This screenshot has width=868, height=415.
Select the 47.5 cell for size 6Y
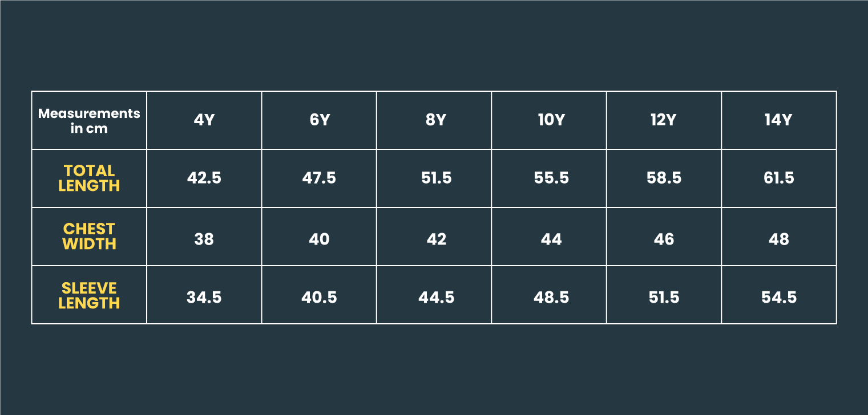click(319, 178)
